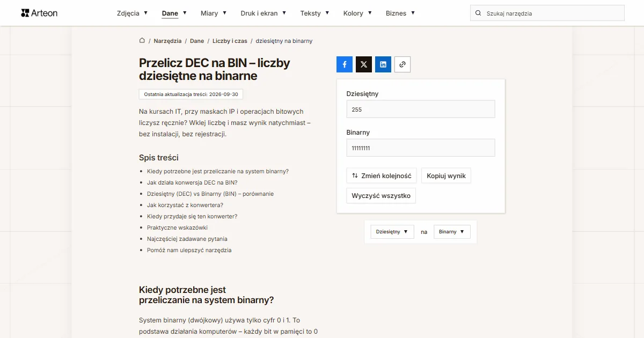Jump to 'Pomóż nam ulepszyć narzędzia'

(x=189, y=250)
